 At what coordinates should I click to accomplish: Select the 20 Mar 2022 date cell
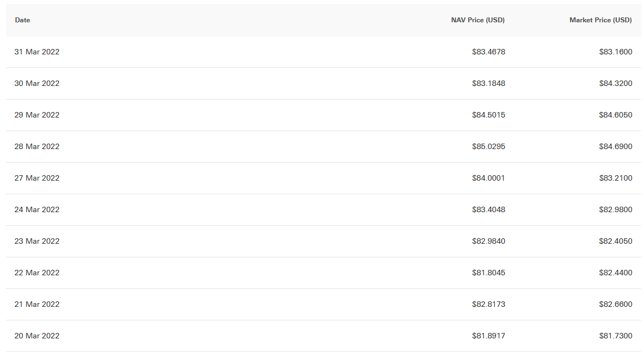[37, 336]
